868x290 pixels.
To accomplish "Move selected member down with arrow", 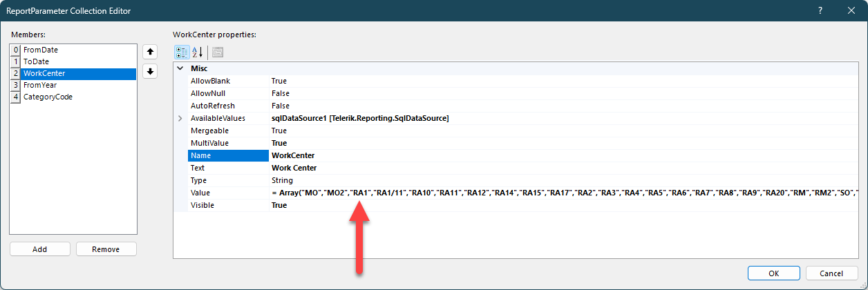I will pos(150,71).
